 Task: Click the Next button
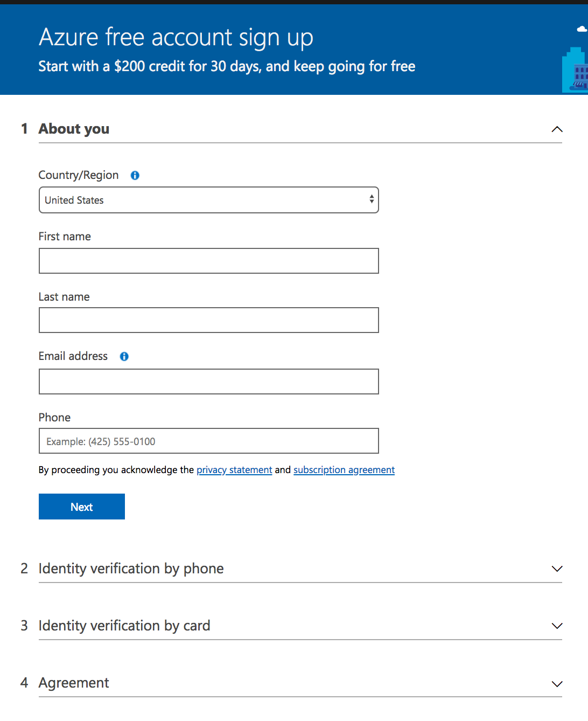[81, 507]
